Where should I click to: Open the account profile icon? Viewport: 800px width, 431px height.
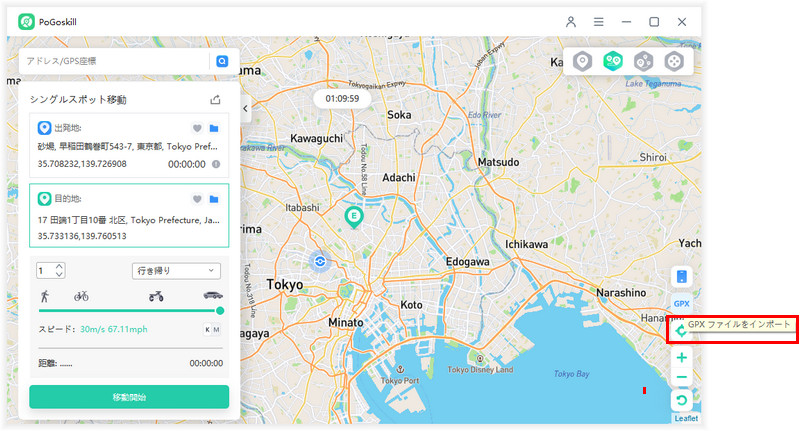[571, 22]
